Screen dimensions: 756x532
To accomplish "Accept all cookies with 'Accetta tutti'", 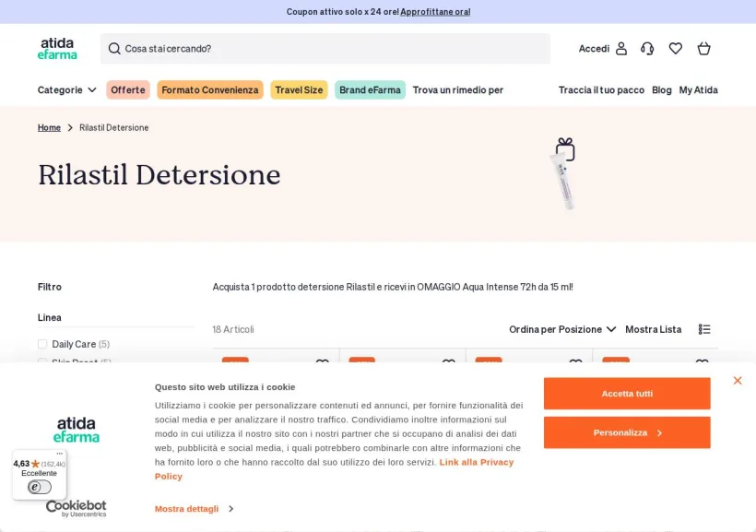I will 627,394.
